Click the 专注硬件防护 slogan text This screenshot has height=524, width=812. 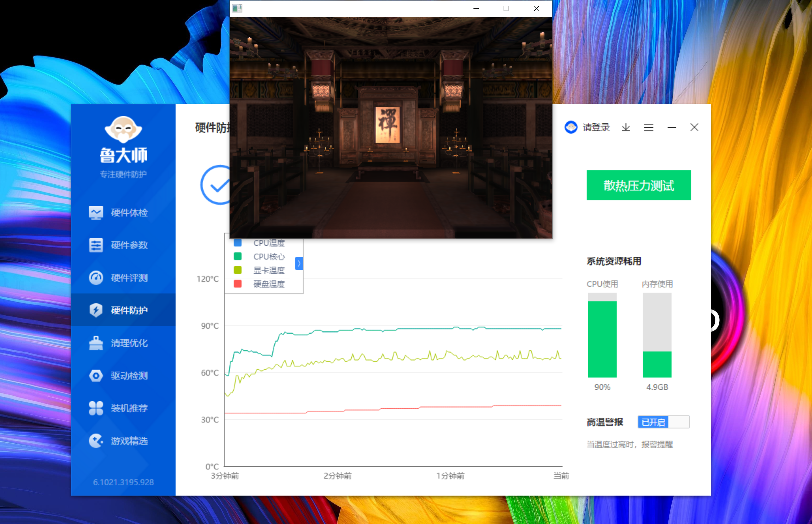[x=123, y=174]
